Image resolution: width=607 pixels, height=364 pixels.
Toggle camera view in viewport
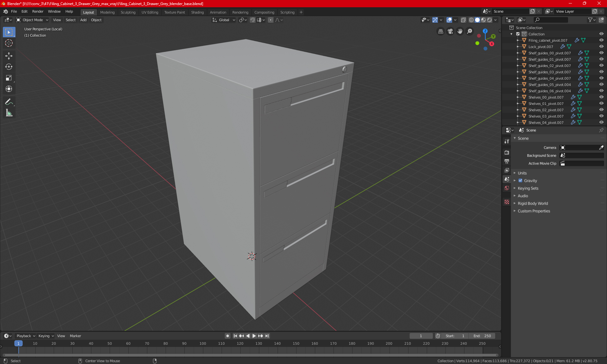[450, 31]
